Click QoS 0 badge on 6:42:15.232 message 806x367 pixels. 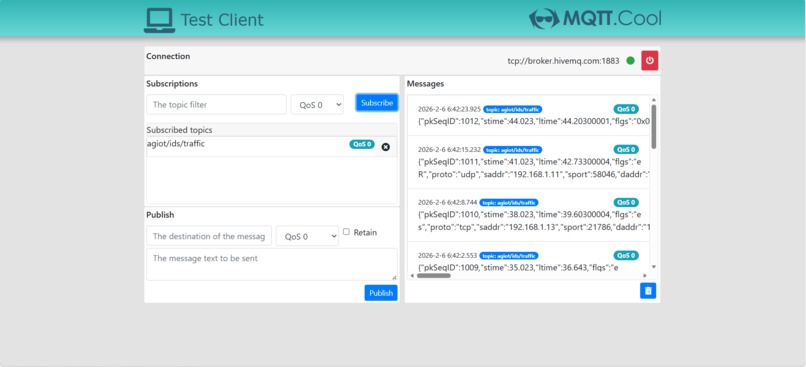(626, 150)
